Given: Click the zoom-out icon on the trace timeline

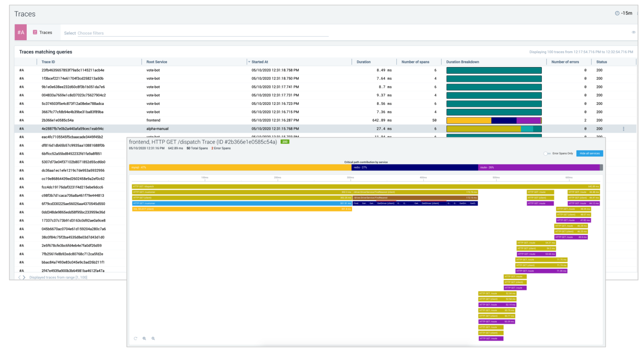Looking at the screenshot, I should pos(153,338).
